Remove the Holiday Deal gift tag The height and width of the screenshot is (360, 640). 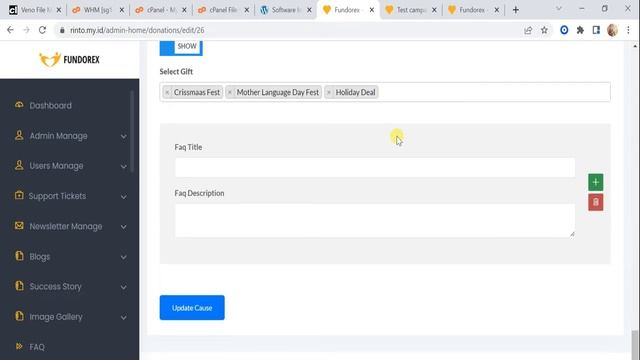tap(329, 93)
